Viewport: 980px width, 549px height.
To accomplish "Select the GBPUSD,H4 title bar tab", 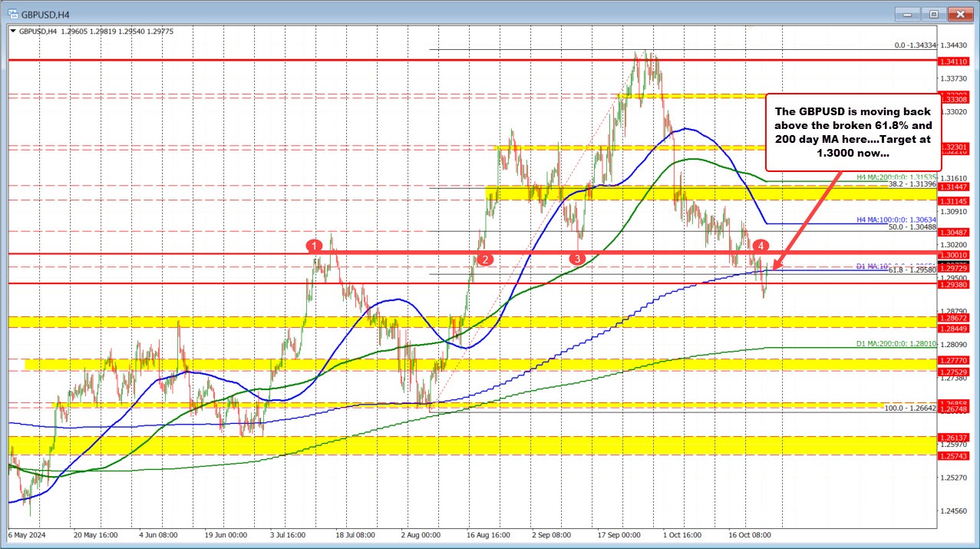I will (45, 14).
